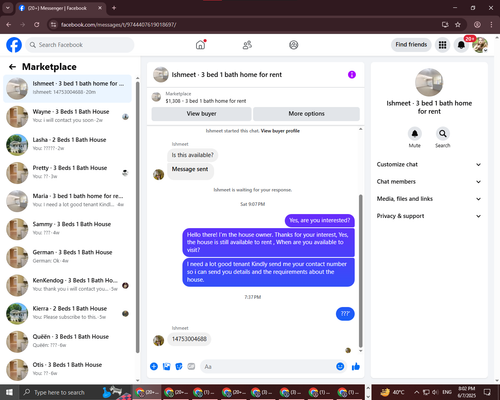
Task: Show hidden system tray icons
Action: (x=417, y=392)
